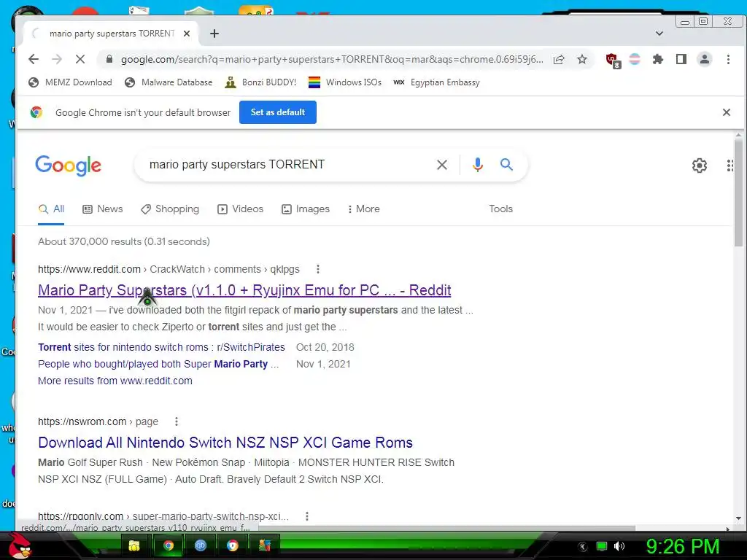
Task: Open Download All Nintendo Switch NSZ result
Action: (225, 443)
